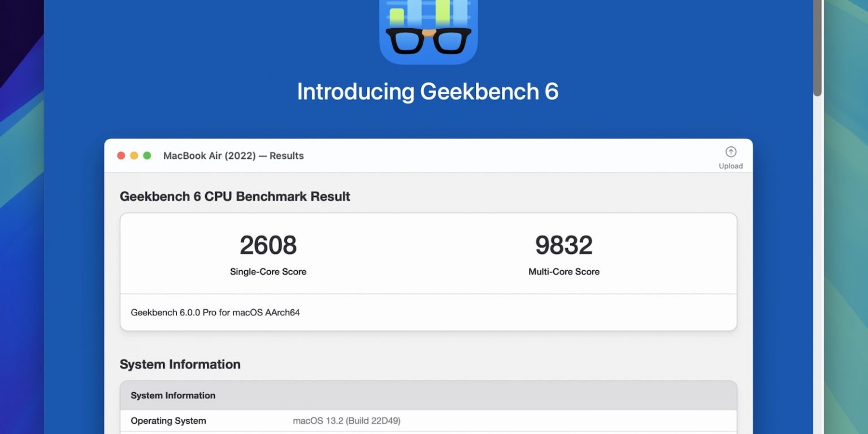Click the 'macOS 13.2 (Build 22D49)' value

coord(346,421)
